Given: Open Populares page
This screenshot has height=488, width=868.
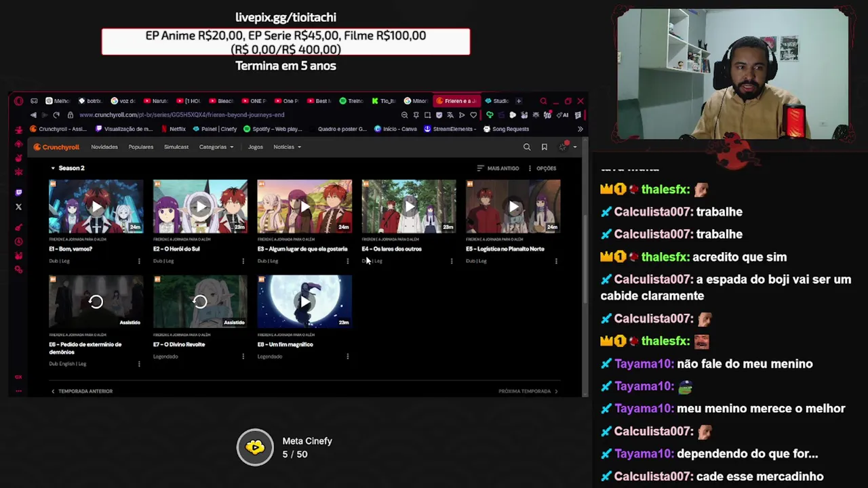Looking at the screenshot, I should pos(141,147).
